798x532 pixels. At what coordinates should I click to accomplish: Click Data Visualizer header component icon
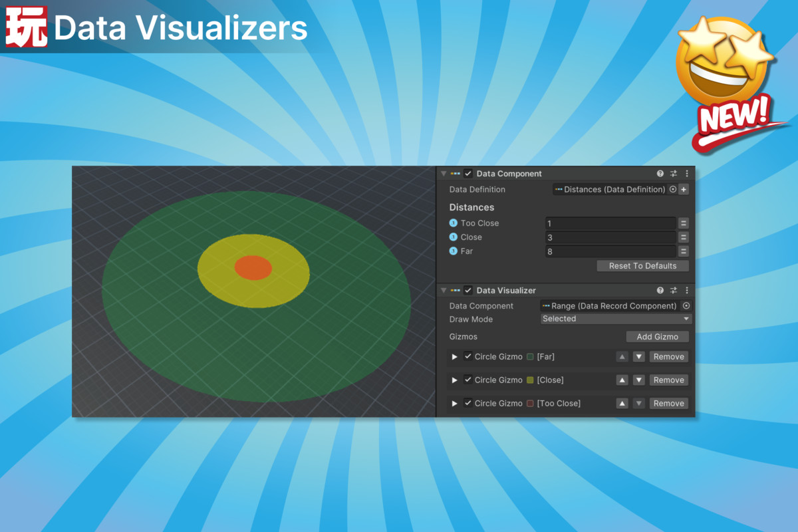(455, 291)
